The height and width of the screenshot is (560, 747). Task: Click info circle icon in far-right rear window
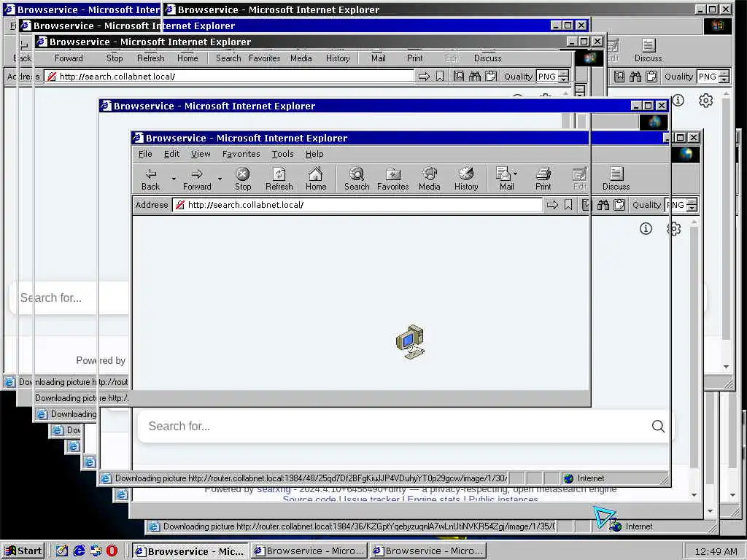point(678,101)
